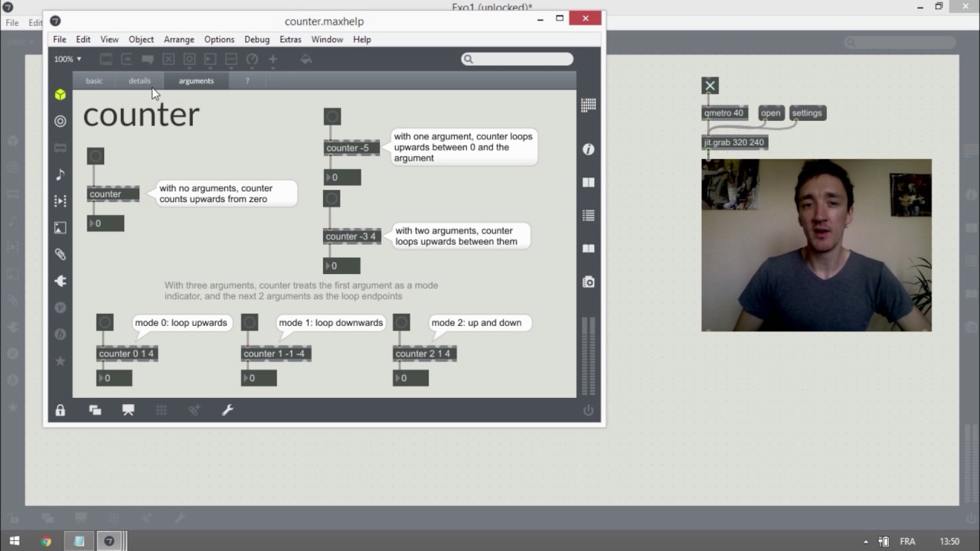This screenshot has width=980, height=551.
Task: Click number box below counter 0 1 4
Action: click(114, 378)
